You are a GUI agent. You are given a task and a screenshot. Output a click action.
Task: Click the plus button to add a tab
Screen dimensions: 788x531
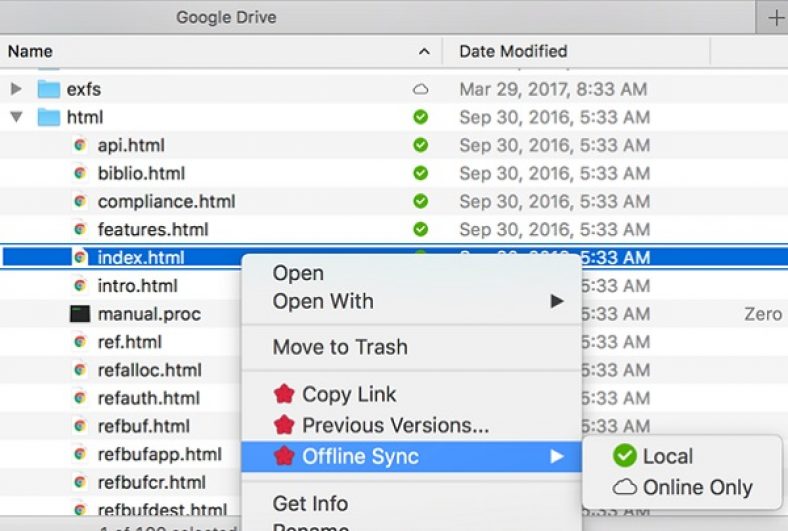[x=775, y=17]
